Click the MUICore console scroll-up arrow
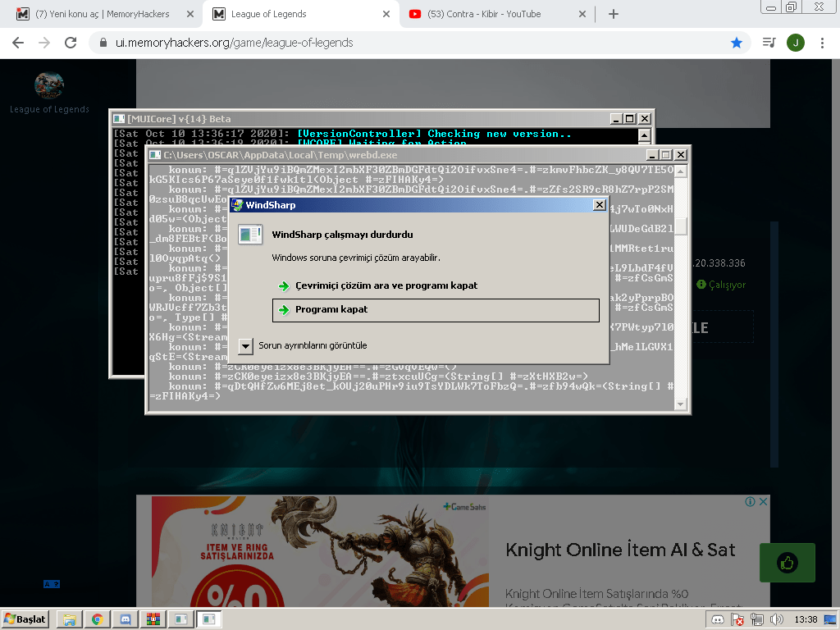Image resolution: width=840 pixels, height=630 pixels. [645, 135]
